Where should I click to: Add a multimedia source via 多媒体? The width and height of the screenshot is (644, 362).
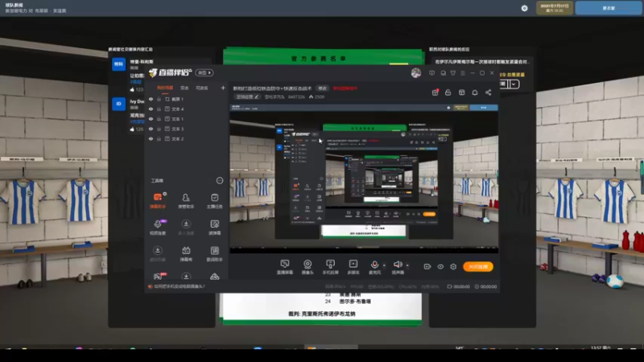coord(353,267)
